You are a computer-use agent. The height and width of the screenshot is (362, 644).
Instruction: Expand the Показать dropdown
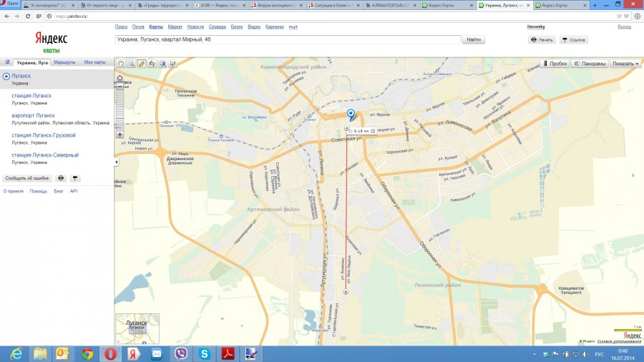(x=625, y=64)
